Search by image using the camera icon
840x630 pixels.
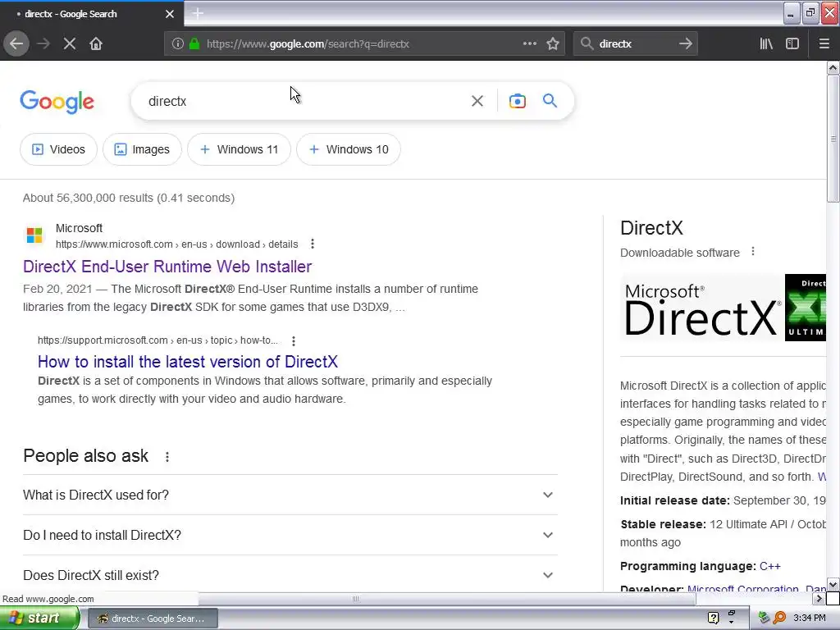coord(517,101)
